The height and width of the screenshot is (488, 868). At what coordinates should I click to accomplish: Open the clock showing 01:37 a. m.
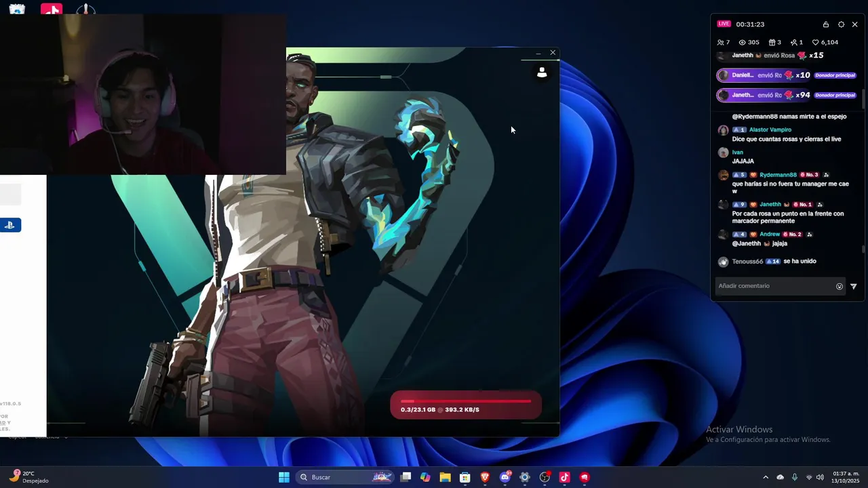click(846, 477)
